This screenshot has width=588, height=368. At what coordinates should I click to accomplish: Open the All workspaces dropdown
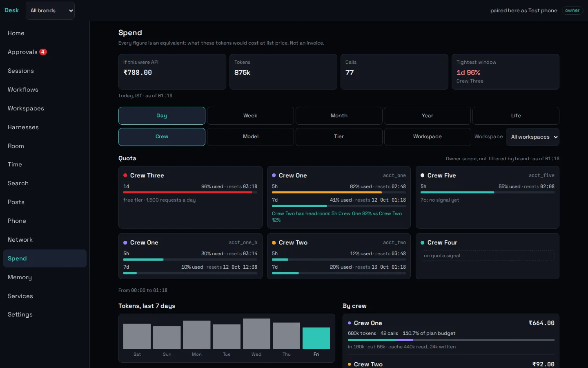(x=532, y=137)
